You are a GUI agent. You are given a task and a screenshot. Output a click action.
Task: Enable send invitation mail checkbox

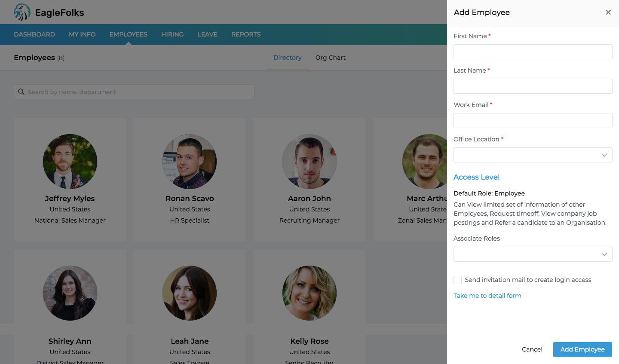coord(457,280)
